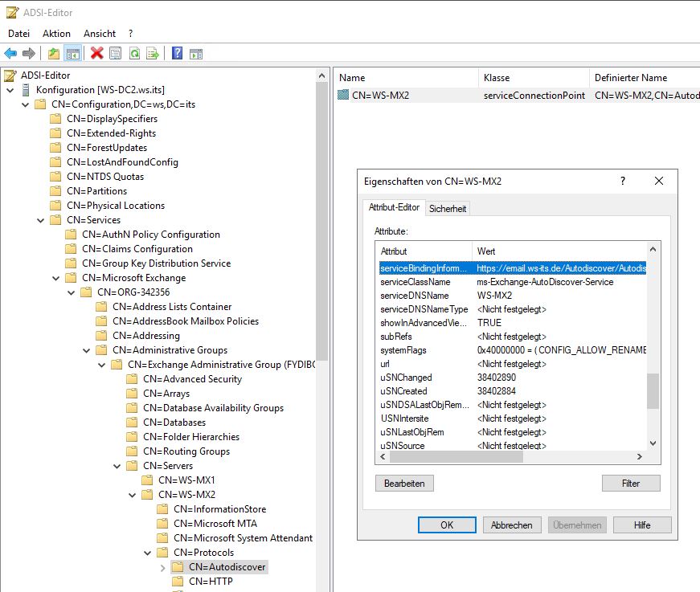700x592 pixels.
Task: Collapse the CN=Servers node
Action: [117, 466]
